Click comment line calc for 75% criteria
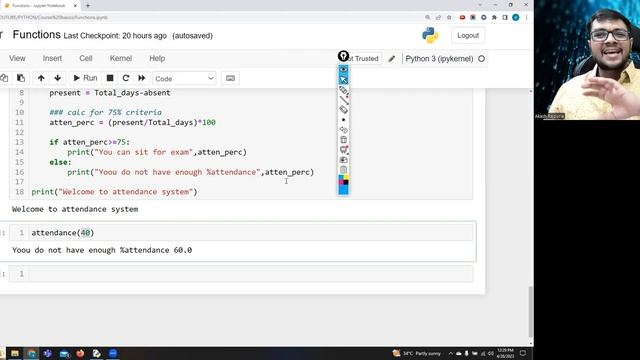Viewport: 640px width, 360px height. [x=105, y=112]
